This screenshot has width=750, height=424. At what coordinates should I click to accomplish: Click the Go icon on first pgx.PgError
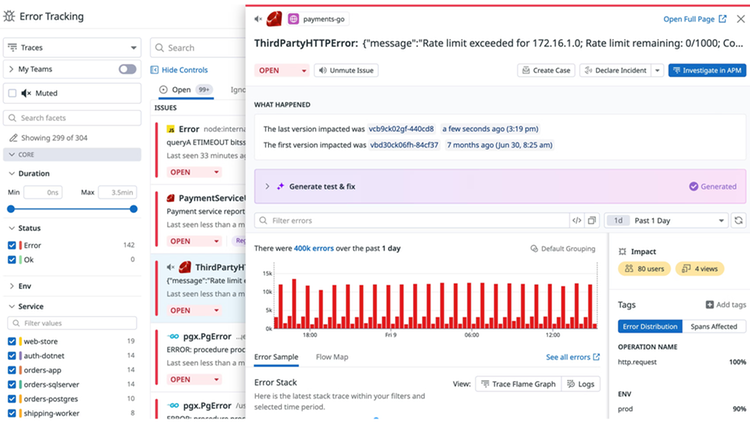173,336
